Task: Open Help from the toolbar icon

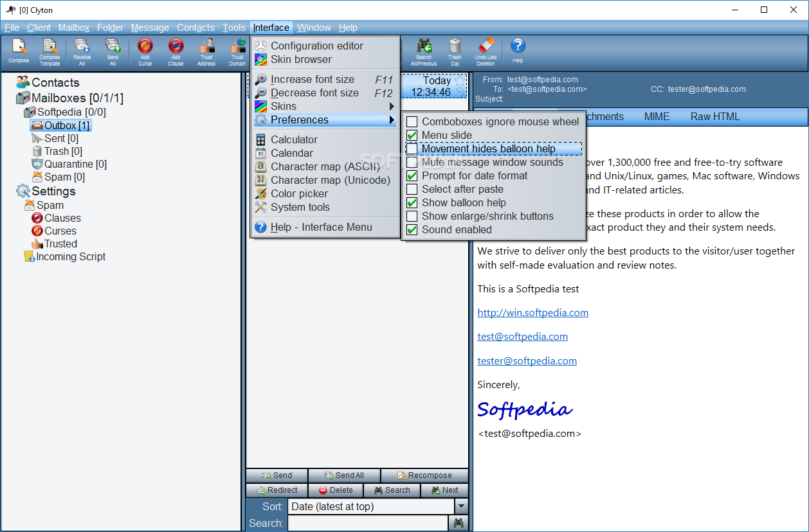Action: coord(518,52)
